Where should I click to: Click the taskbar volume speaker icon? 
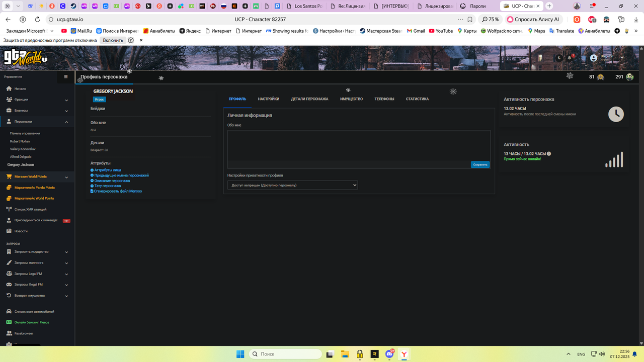(x=602, y=354)
